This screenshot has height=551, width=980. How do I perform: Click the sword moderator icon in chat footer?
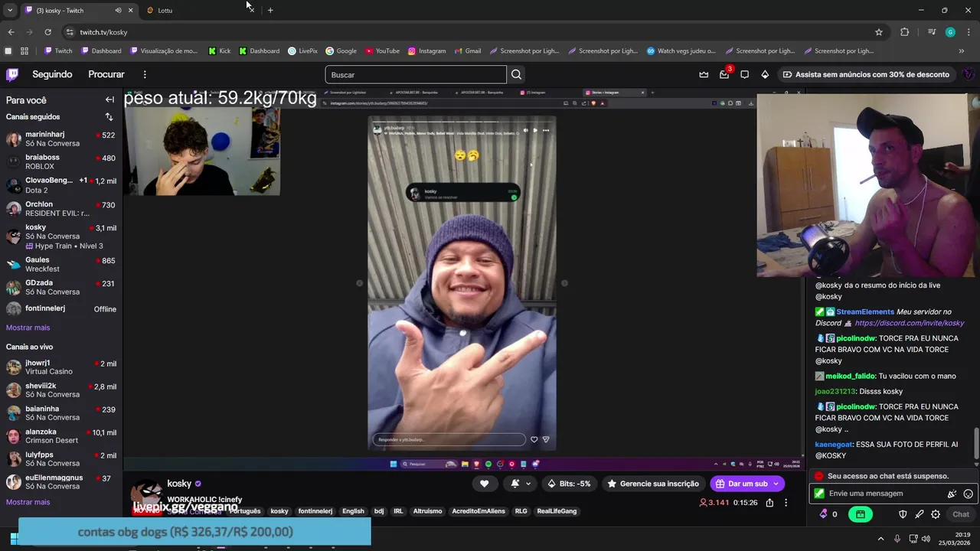(x=919, y=514)
